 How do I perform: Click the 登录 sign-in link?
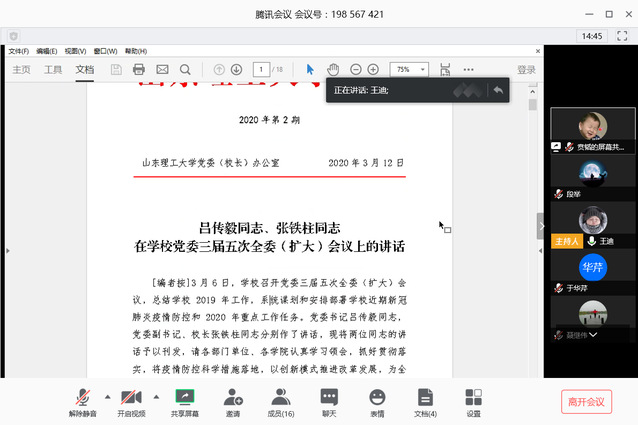point(526,69)
